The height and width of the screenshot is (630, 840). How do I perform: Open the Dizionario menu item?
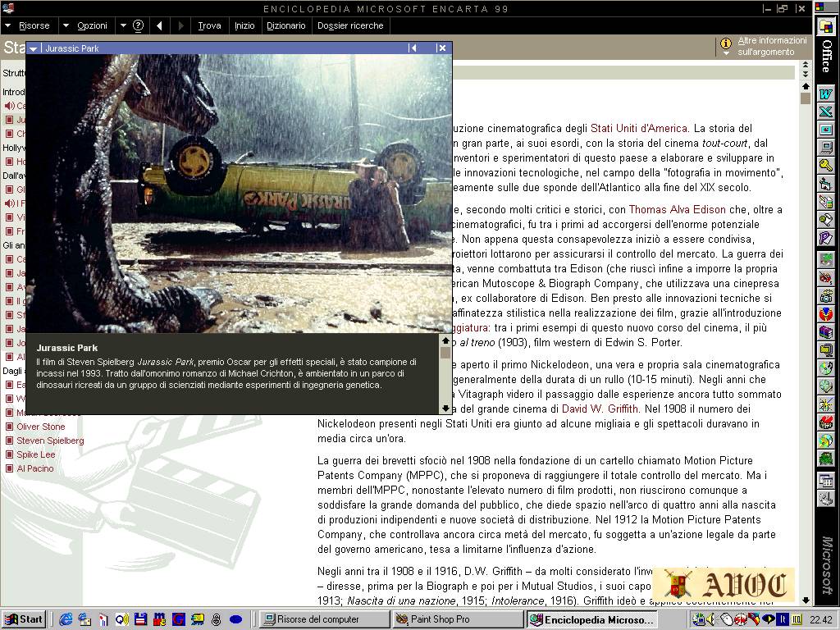[x=286, y=25]
